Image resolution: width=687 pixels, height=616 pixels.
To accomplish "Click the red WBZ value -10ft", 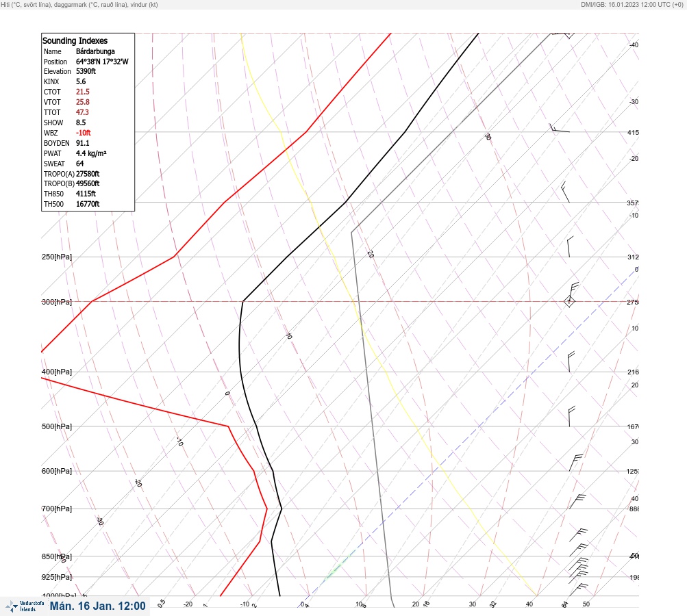I will click(x=84, y=133).
